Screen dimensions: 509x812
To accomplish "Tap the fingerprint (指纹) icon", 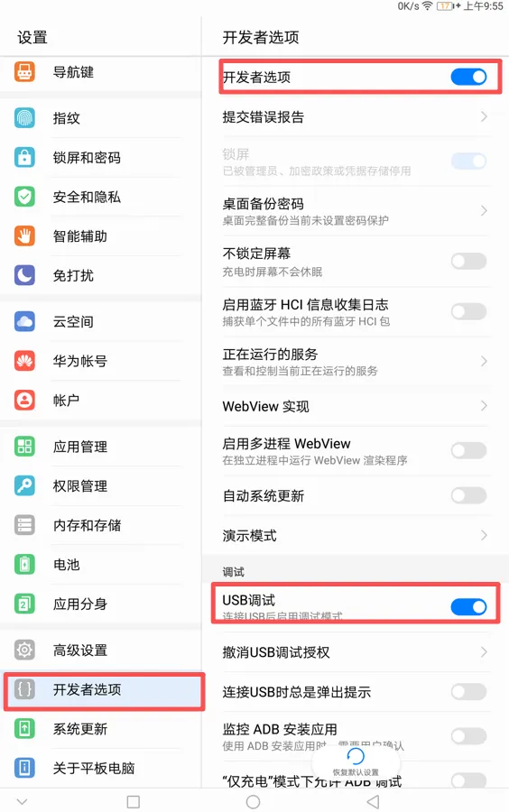I will click(x=24, y=118).
